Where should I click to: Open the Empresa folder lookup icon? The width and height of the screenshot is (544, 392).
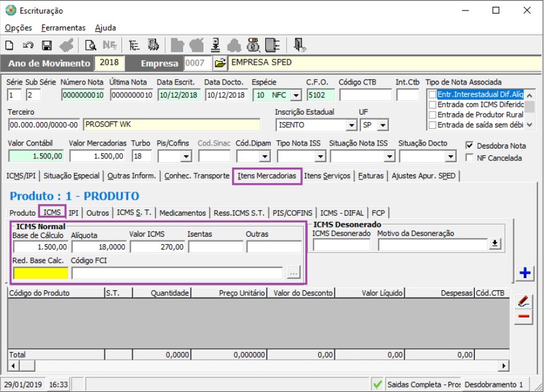(220, 63)
